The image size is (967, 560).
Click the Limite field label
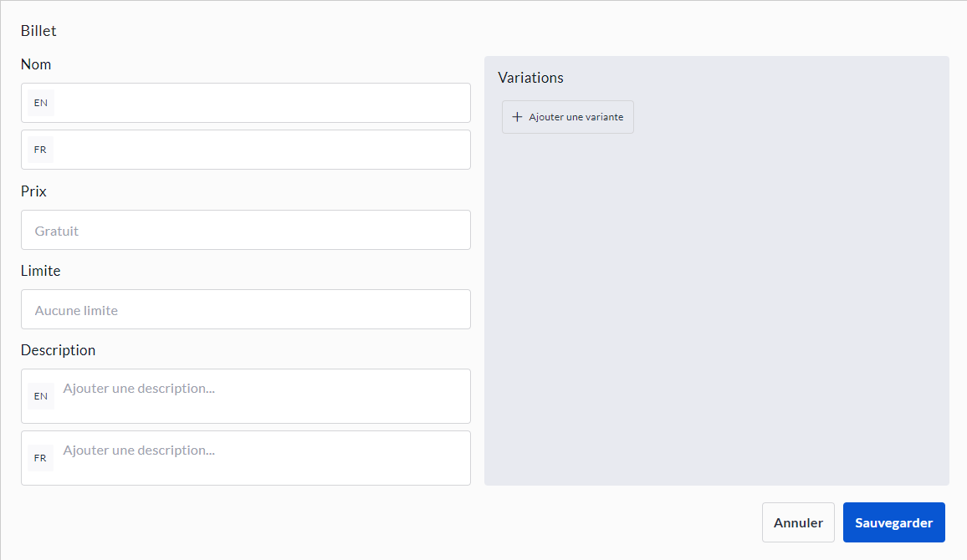click(x=40, y=271)
